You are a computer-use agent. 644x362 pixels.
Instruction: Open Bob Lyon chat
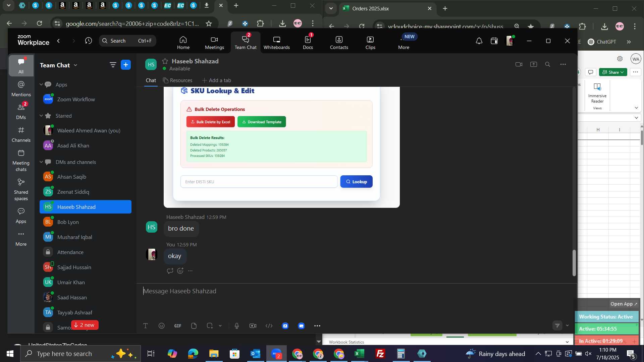click(x=86, y=222)
